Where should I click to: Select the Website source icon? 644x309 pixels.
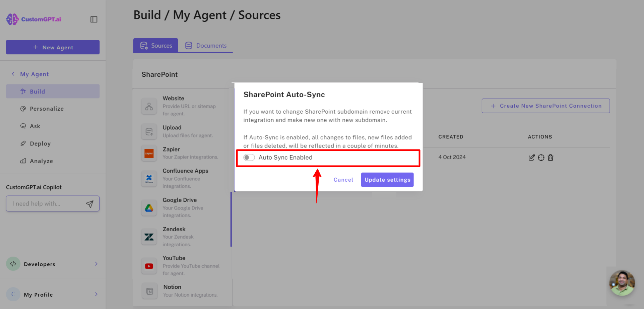pos(149,106)
